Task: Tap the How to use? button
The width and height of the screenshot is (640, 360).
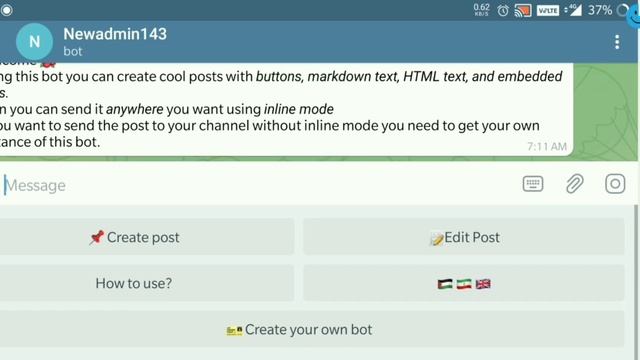Action: point(147,283)
